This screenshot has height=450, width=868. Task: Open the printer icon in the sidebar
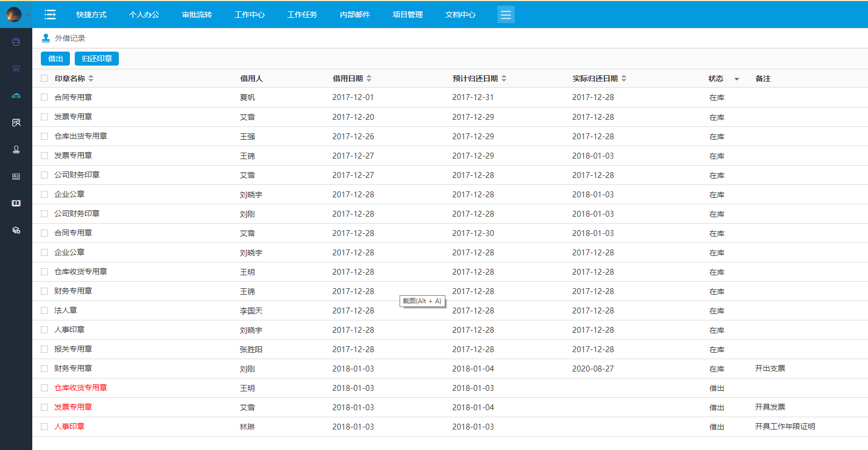click(x=16, y=42)
